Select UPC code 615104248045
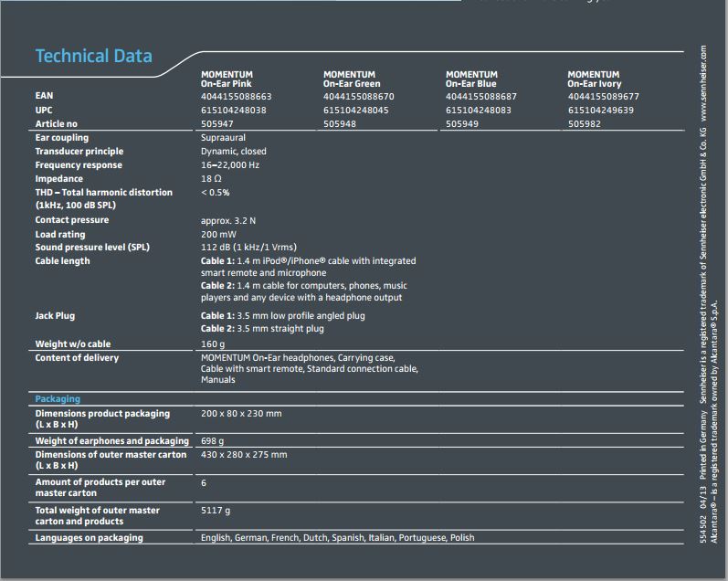Screen dimensions: 728x581 tap(355, 110)
